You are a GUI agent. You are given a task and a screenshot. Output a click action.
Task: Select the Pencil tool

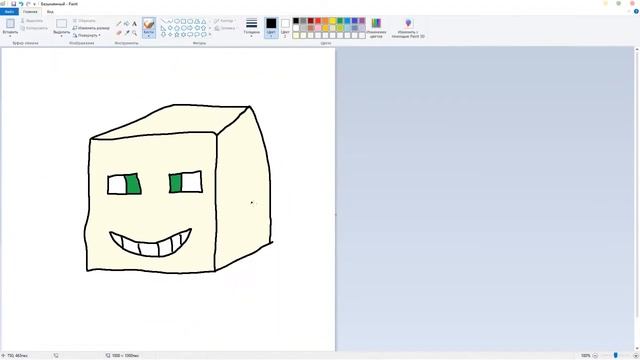coord(119,24)
